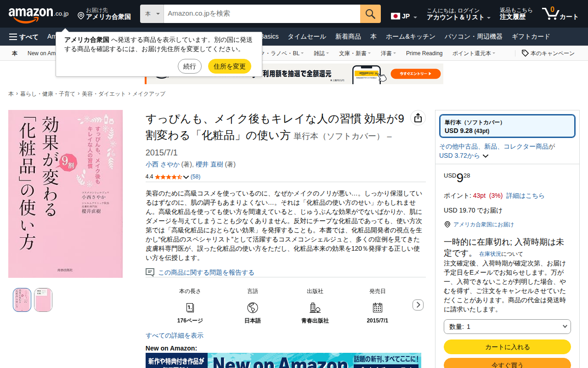The height and width of the screenshot is (368, 588).
Task: Click the language globe icon
Action: (253, 308)
